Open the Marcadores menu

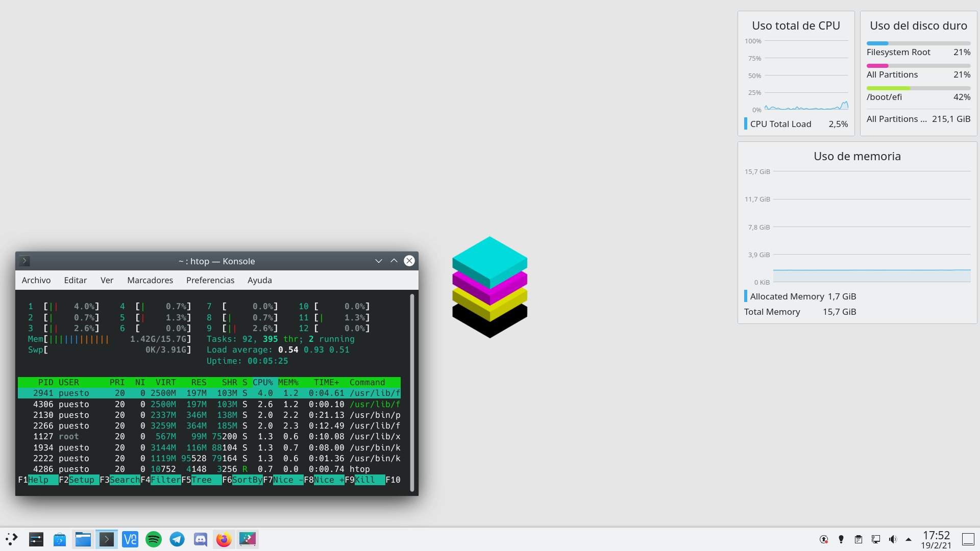coord(150,280)
